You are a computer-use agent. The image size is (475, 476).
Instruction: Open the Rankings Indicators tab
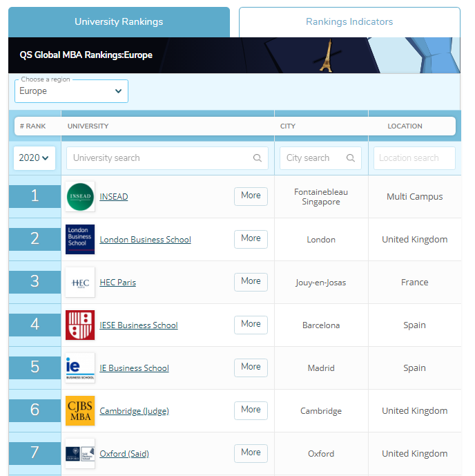coord(349,22)
